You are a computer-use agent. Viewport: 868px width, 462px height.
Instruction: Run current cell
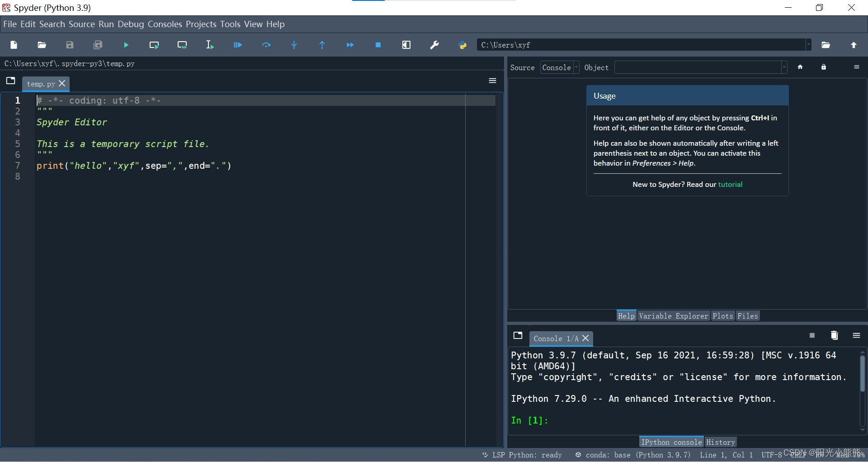click(154, 45)
